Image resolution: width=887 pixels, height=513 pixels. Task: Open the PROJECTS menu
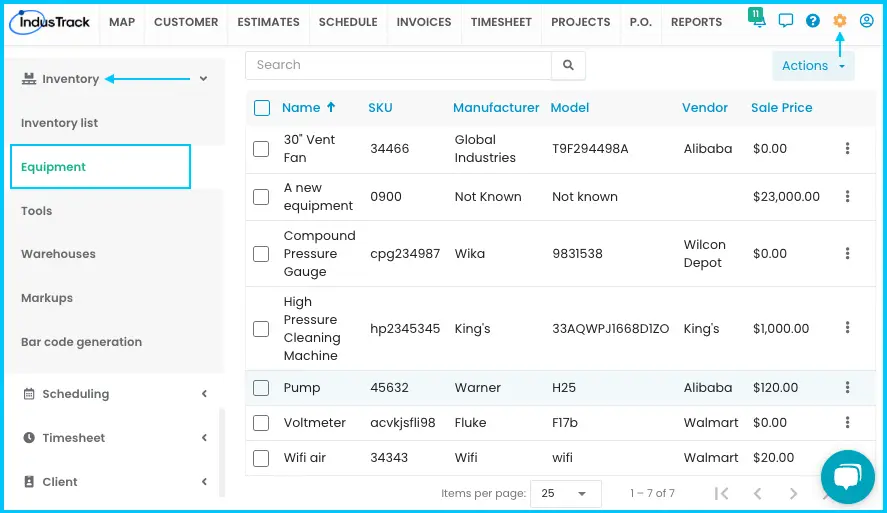[x=581, y=22]
